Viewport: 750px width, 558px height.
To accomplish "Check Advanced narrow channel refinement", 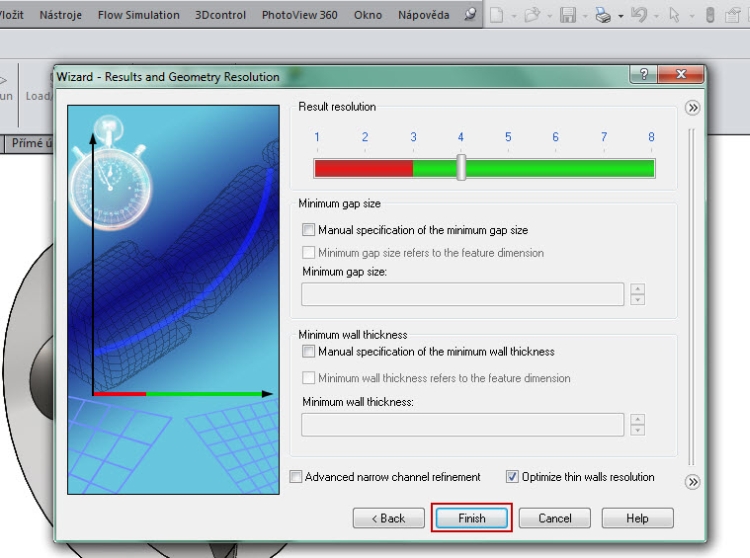I will (296, 477).
